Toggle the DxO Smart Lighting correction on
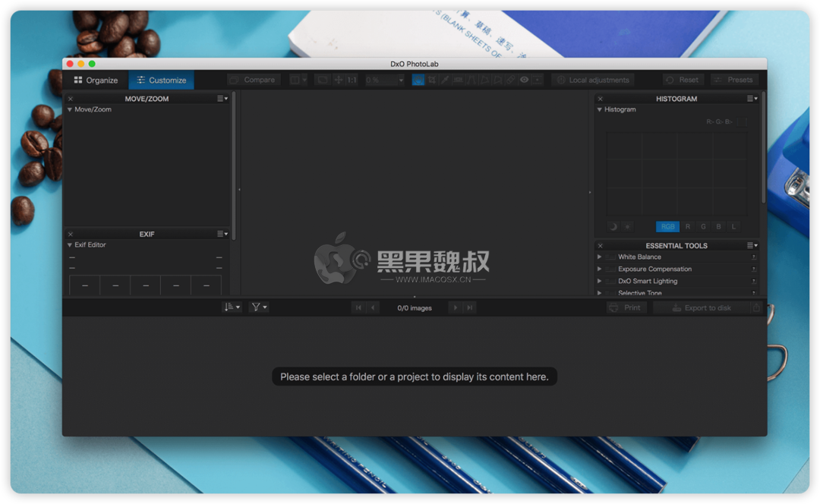 click(x=612, y=281)
